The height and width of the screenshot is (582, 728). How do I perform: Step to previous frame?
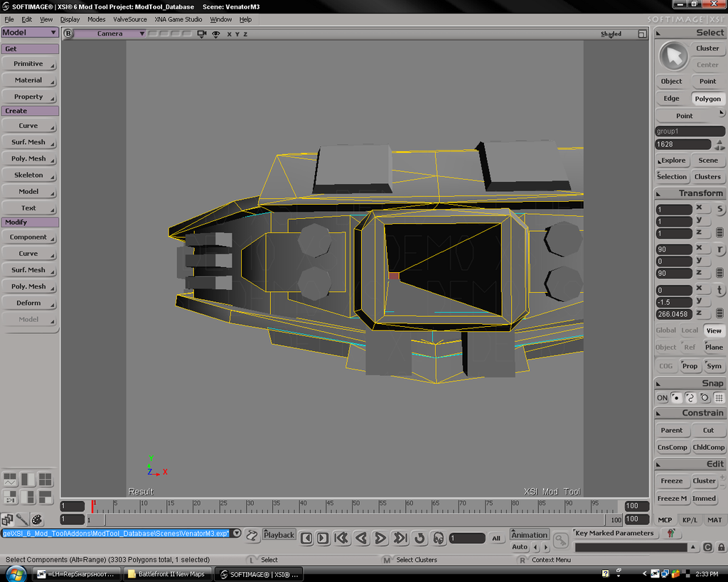coord(306,538)
